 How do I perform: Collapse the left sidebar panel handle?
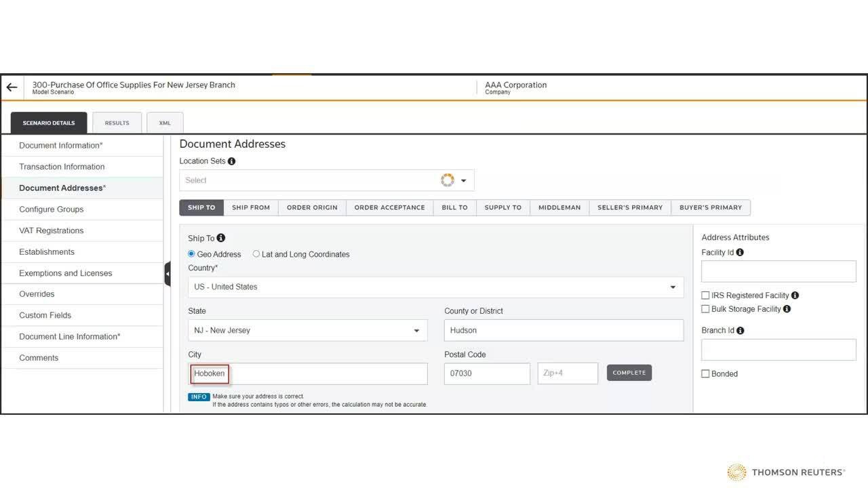click(x=167, y=274)
